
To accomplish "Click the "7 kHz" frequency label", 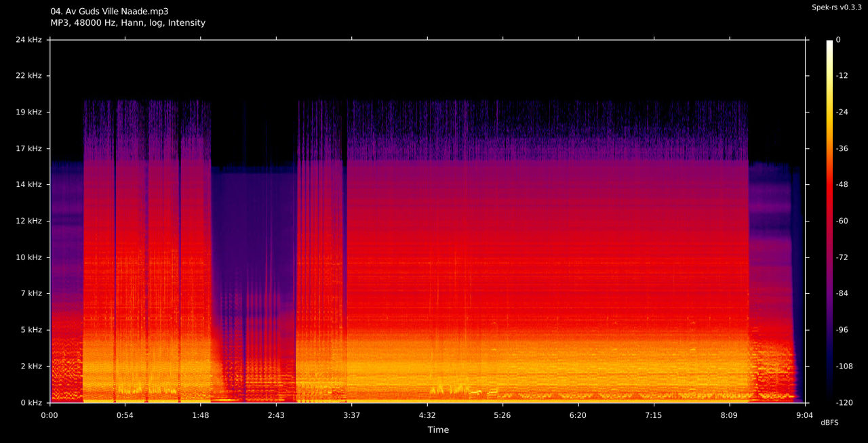I will (x=31, y=293).
